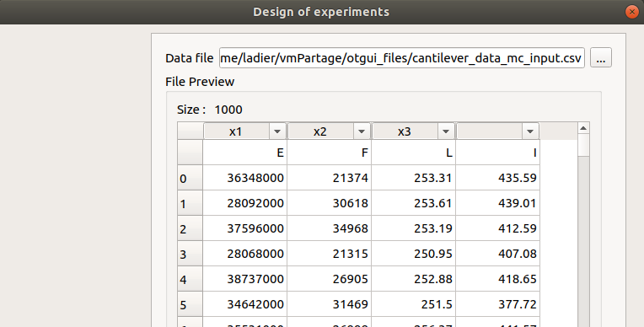The height and width of the screenshot is (327, 644).
Task: Select cell value 38737000
Action: click(245, 279)
